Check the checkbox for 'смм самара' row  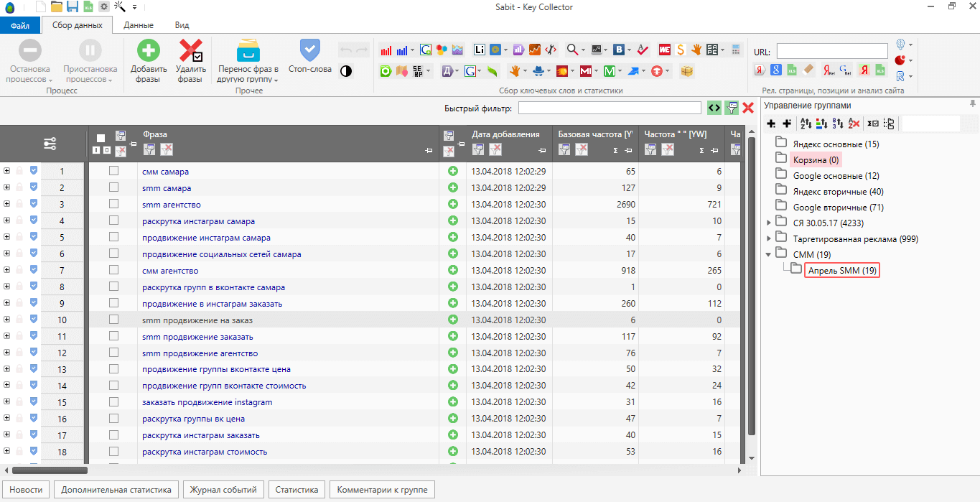click(x=113, y=171)
